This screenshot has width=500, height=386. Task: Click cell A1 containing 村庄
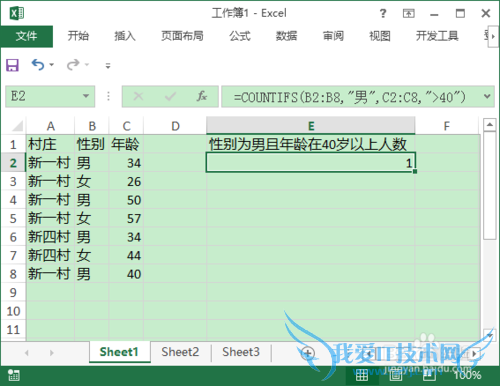point(50,144)
